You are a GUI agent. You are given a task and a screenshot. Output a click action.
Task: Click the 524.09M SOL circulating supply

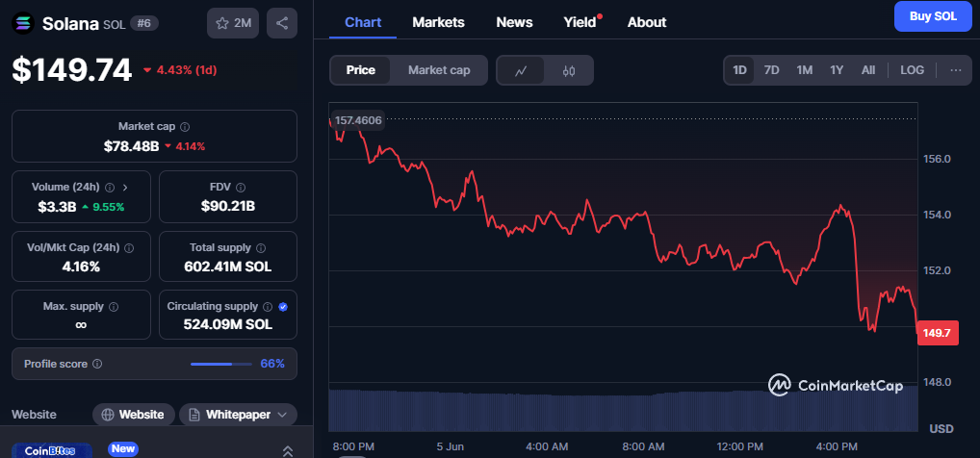coord(227,324)
